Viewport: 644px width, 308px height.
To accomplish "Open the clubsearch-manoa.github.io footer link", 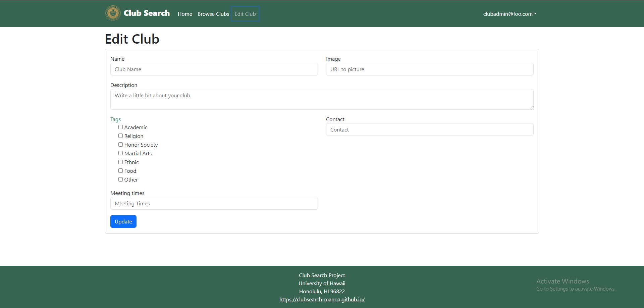I will point(322,299).
